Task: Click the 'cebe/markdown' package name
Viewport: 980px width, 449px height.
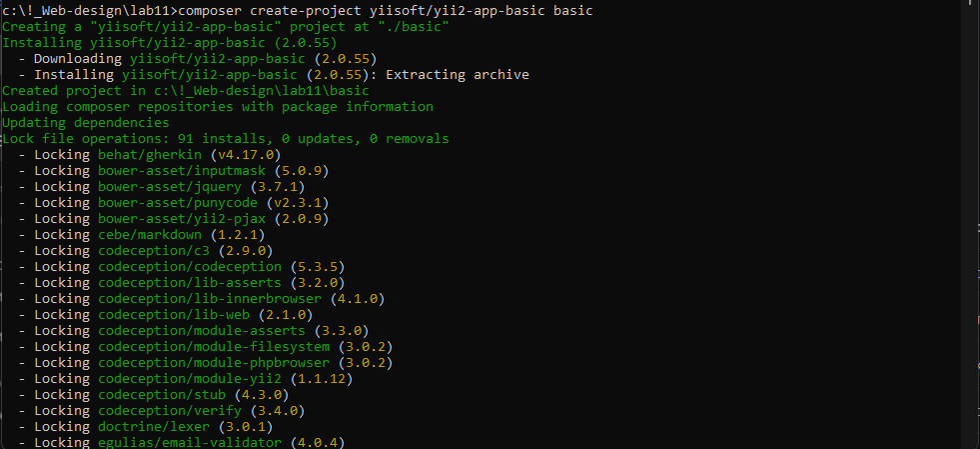Action: [150, 235]
